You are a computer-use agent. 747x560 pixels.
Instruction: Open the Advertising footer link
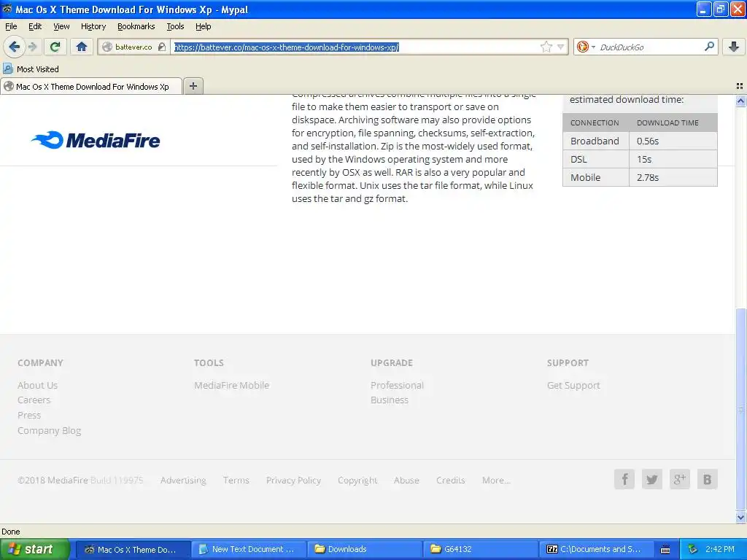[183, 480]
